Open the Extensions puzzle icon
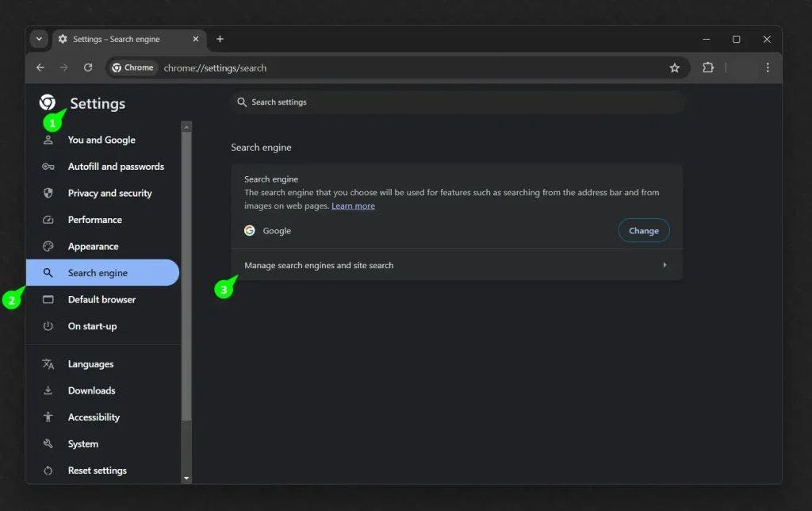The image size is (812, 511). click(x=708, y=68)
